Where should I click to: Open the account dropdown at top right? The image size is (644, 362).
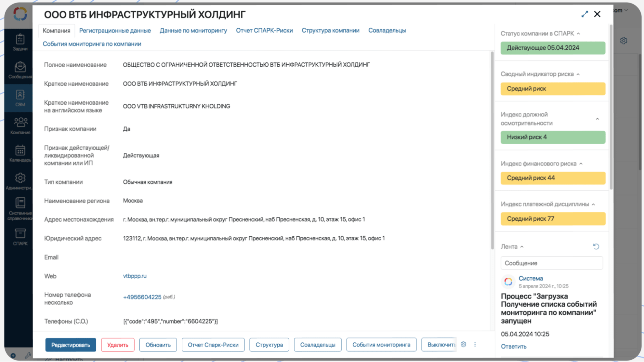(x=621, y=10)
